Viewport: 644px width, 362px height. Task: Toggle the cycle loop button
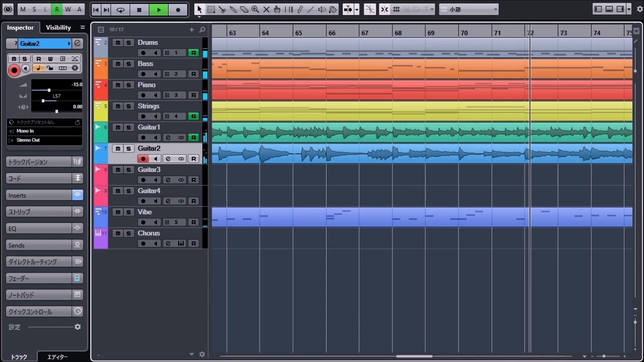coord(121,10)
